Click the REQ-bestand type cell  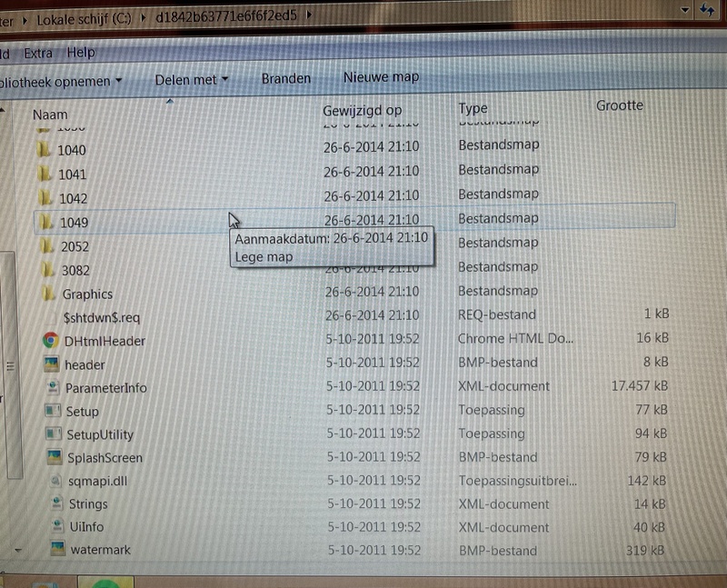point(497,314)
